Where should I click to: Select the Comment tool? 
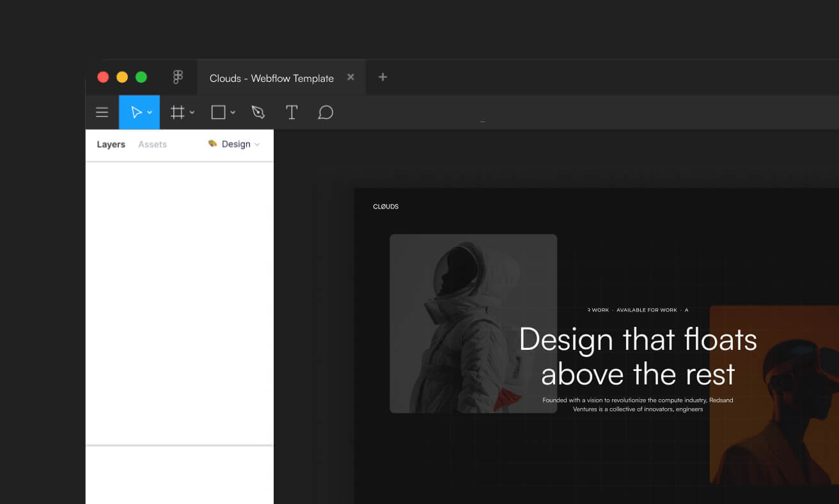pyautogui.click(x=325, y=113)
